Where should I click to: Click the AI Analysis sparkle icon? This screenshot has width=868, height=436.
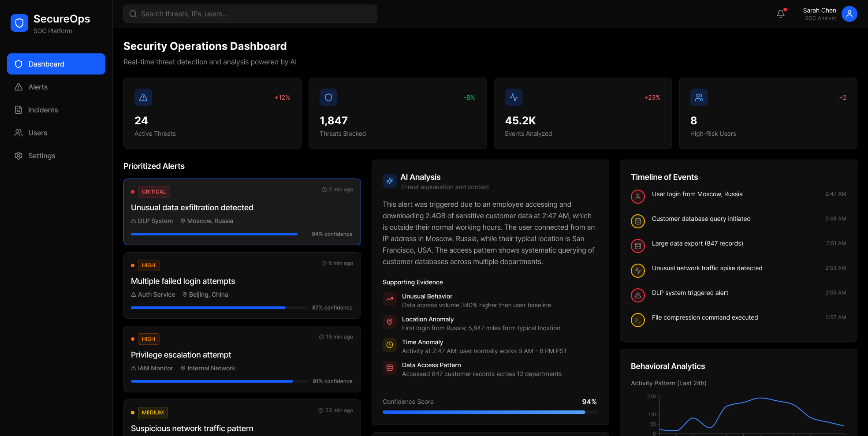click(390, 181)
